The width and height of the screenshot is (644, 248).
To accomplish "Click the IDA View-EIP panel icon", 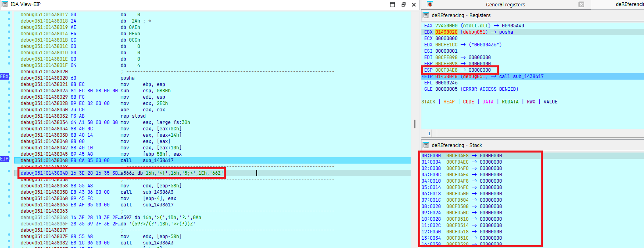I will click(x=5, y=4).
